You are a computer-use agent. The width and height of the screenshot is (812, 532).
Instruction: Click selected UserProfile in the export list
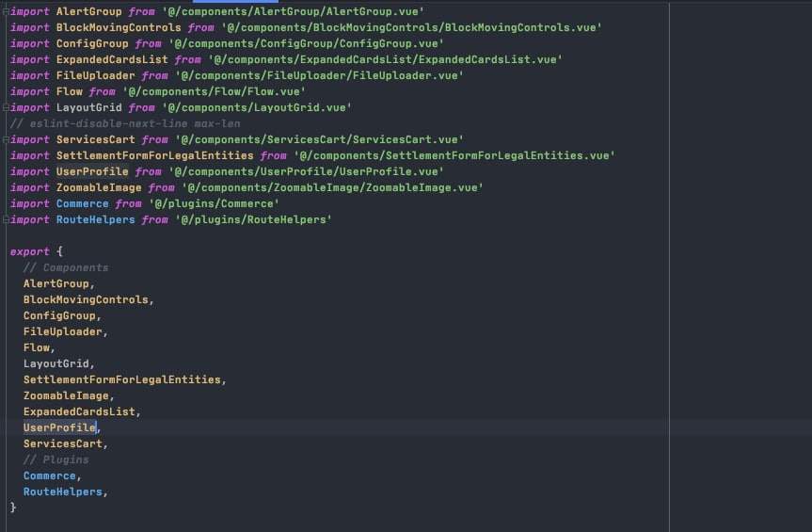point(59,427)
